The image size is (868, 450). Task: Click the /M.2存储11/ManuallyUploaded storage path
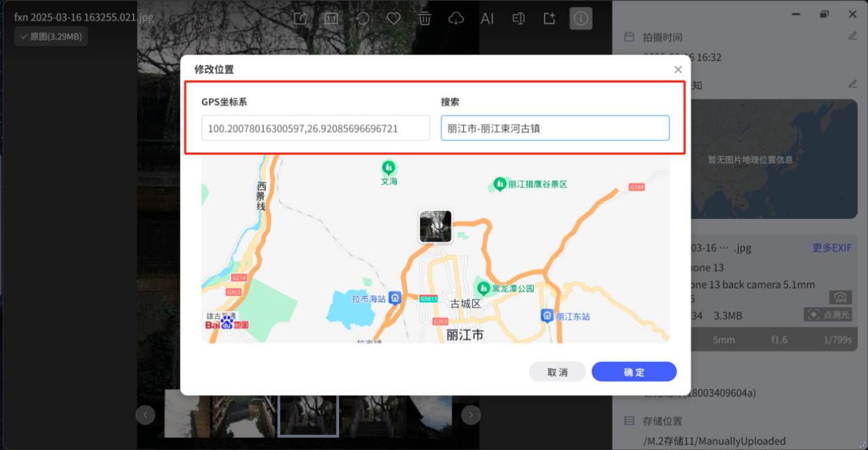(x=714, y=441)
